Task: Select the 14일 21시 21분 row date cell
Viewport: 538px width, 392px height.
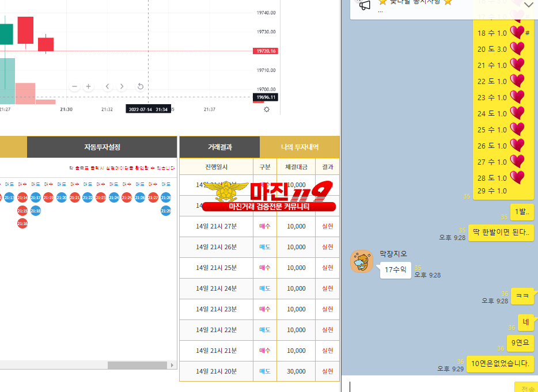Action: pyautogui.click(x=216, y=351)
